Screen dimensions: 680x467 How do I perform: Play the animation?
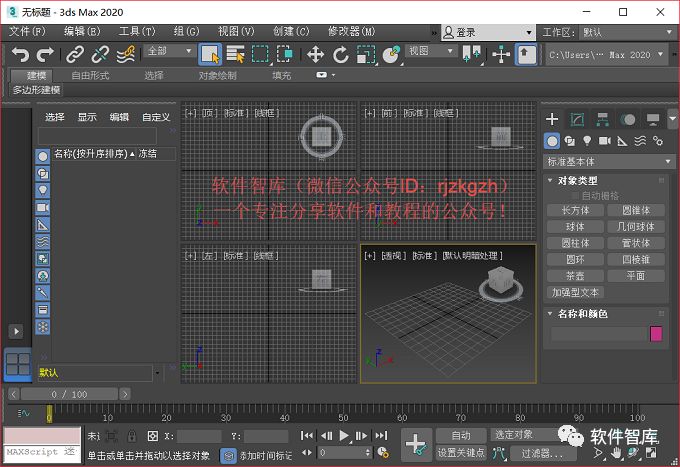(343, 435)
